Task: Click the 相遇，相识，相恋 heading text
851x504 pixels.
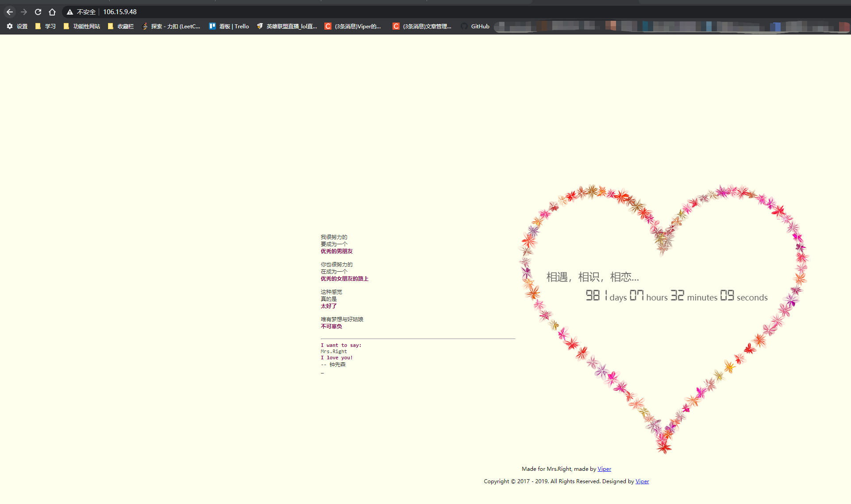Action: click(x=593, y=277)
